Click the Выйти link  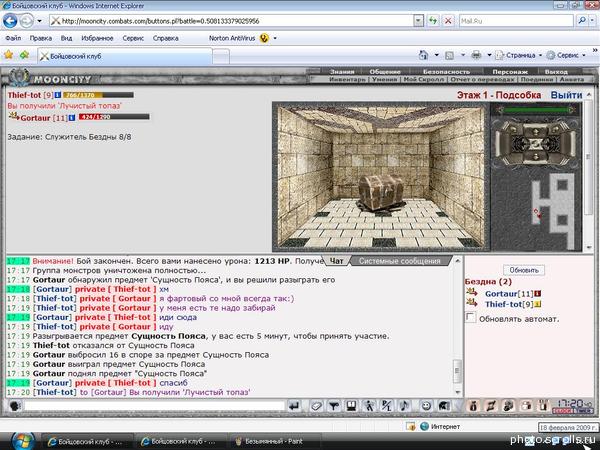tap(566, 95)
